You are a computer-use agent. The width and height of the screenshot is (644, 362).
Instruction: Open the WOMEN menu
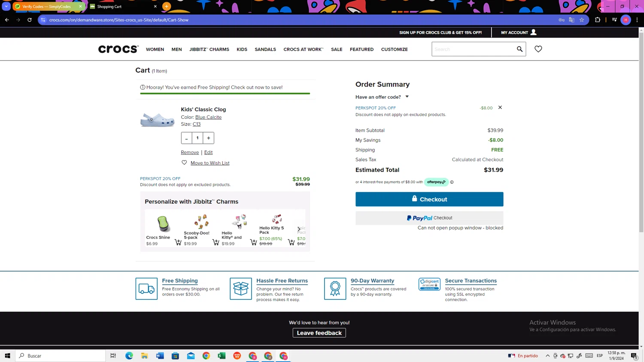[x=155, y=49]
